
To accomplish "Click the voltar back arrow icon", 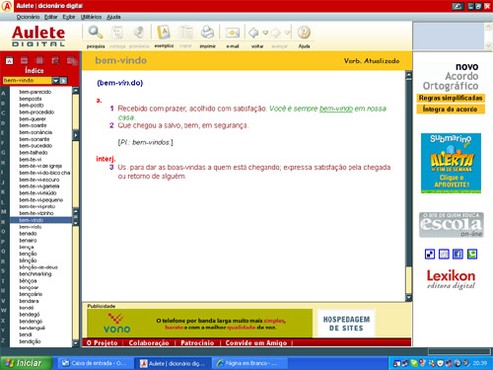I will (254, 33).
